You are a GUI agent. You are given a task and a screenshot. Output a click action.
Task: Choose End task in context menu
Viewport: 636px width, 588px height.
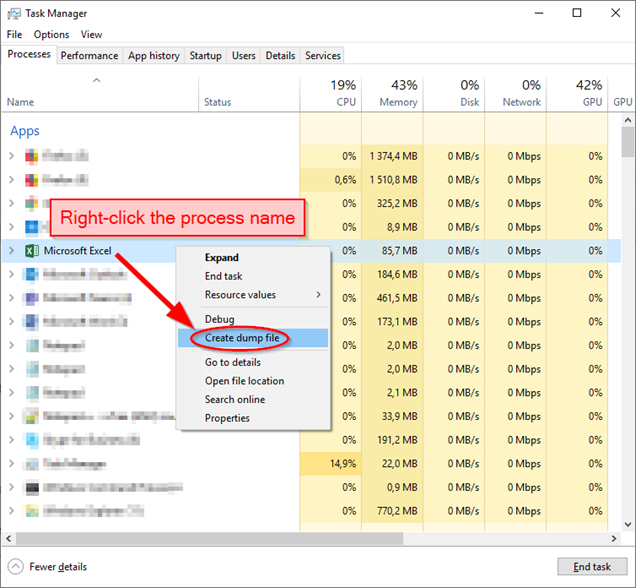pyautogui.click(x=223, y=276)
